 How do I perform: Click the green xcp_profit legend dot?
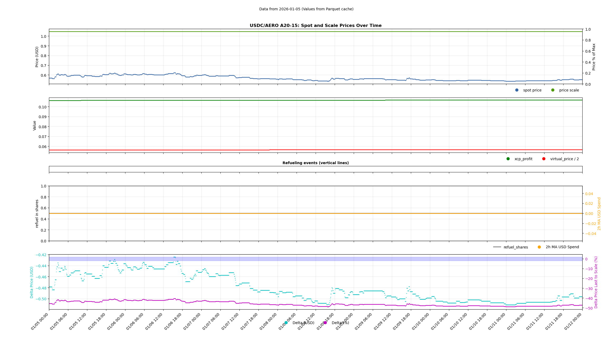(508, 159)
